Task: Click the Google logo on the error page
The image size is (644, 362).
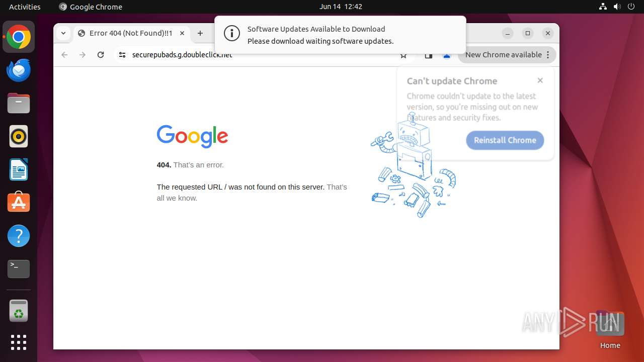Action: click(192, 137)
